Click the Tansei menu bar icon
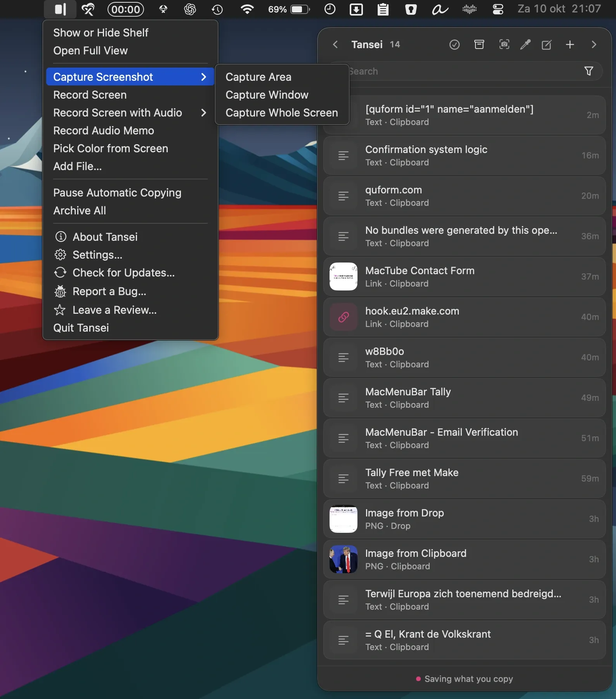This screenshot has height=699, width=616. tap(60, 9)
